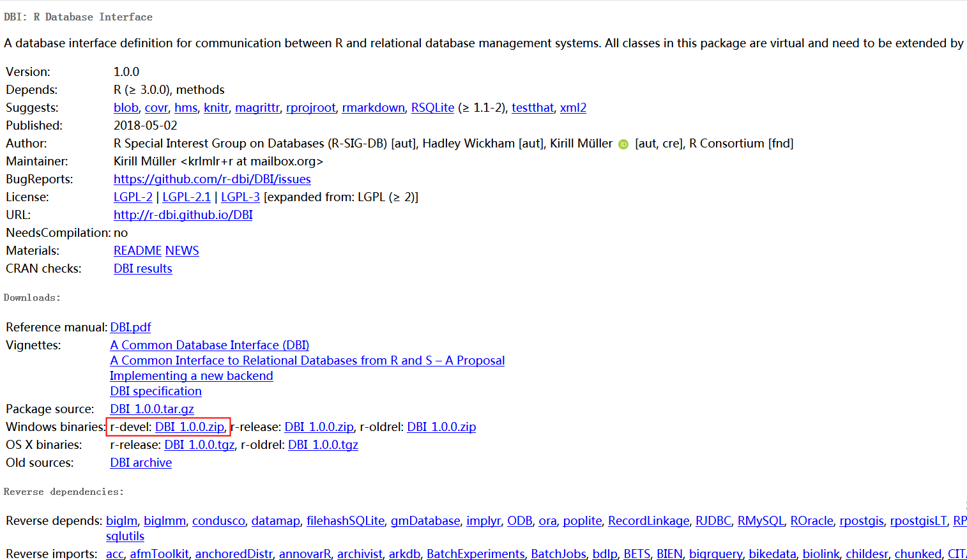The height and width of the screenshot is (560, 967).
Task: Open the bikedata package link
Action: (x=773, y=554)
